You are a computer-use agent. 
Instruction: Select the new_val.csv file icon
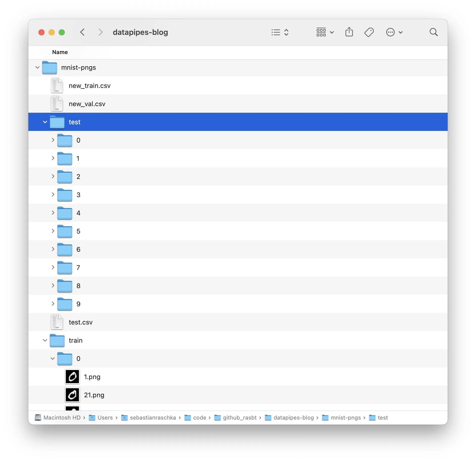click(x=57, y=104)
